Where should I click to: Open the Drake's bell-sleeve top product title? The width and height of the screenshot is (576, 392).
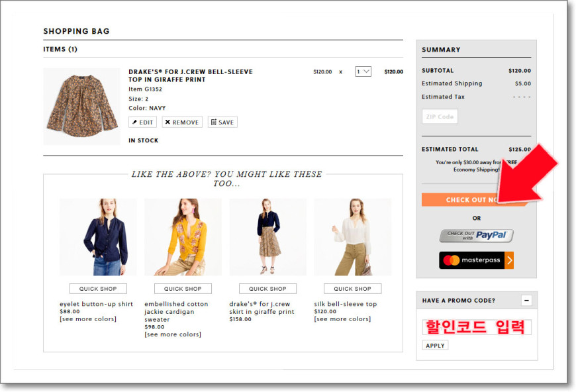point(191,75)
